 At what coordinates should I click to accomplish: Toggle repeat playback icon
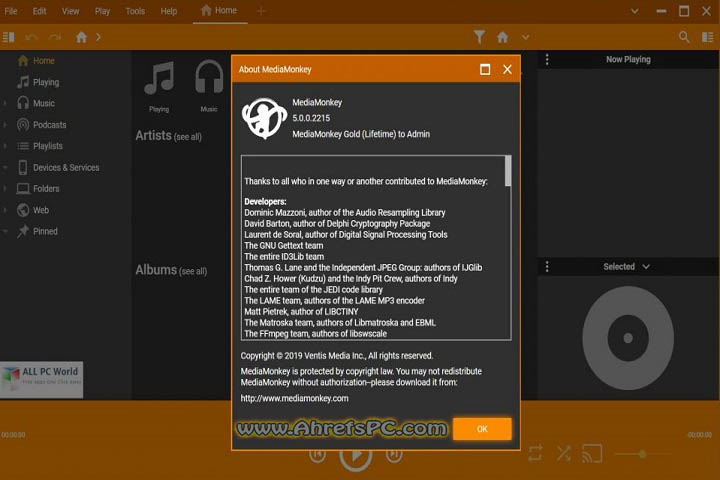535,453
